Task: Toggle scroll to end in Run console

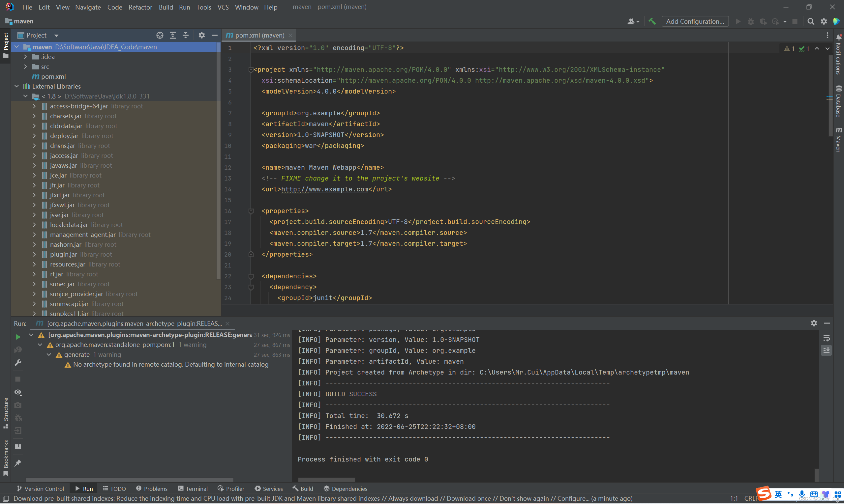Action: (x=826, y=350)
